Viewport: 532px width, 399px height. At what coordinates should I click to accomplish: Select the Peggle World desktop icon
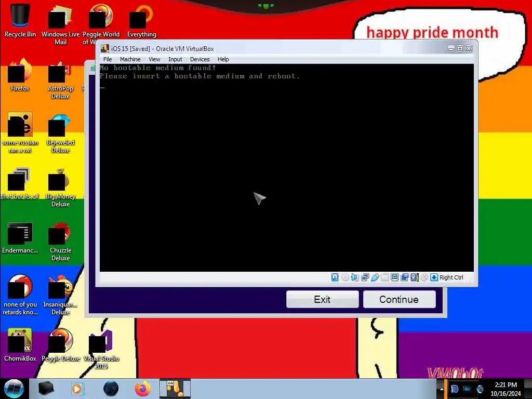[101, 24]
